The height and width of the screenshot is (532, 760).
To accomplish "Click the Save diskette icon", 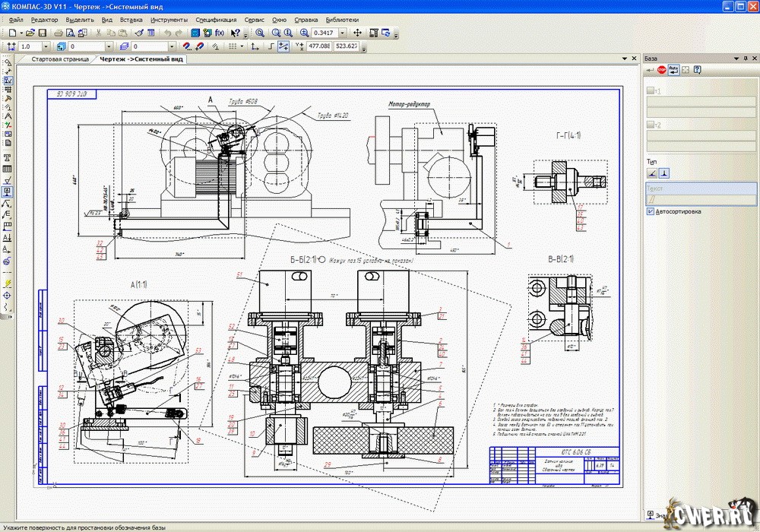I will (x=43, y=33).
